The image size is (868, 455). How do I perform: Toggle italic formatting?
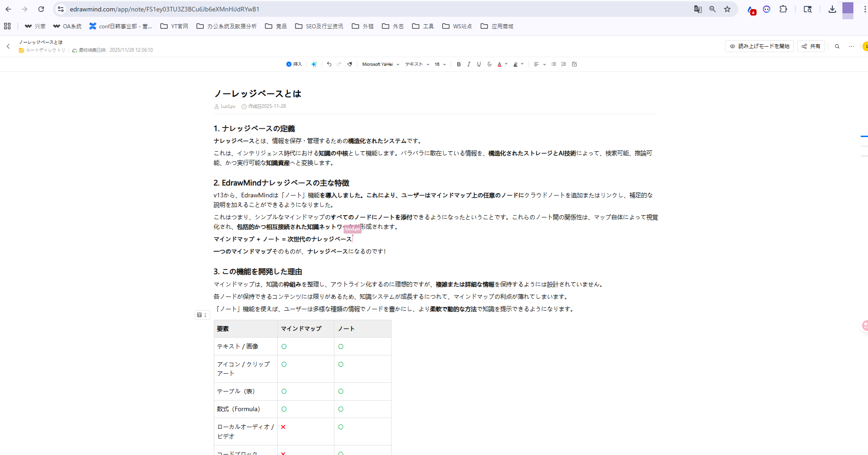click(x=469, y=64)
